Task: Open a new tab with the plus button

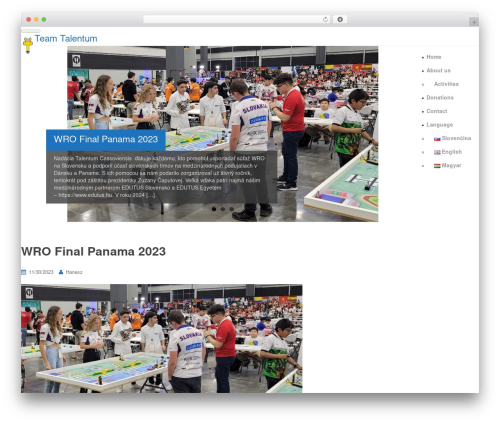Action: [x=474, y=22]
